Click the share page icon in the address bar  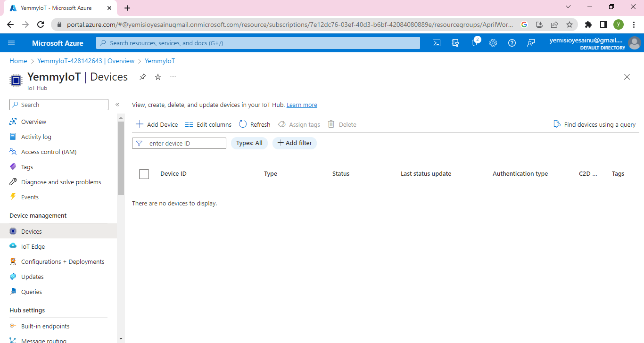click(x=554, y=24)
